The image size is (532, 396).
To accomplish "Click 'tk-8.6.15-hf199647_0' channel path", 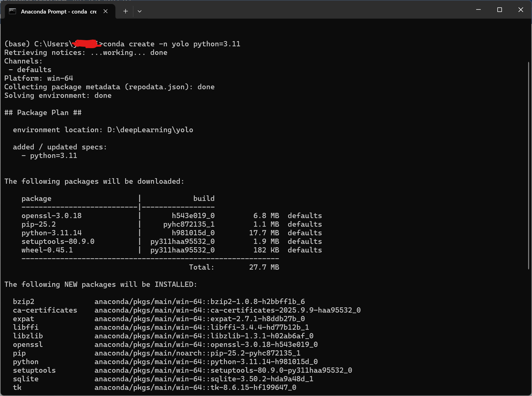I will pyautogui.click(x=195, y=387).
